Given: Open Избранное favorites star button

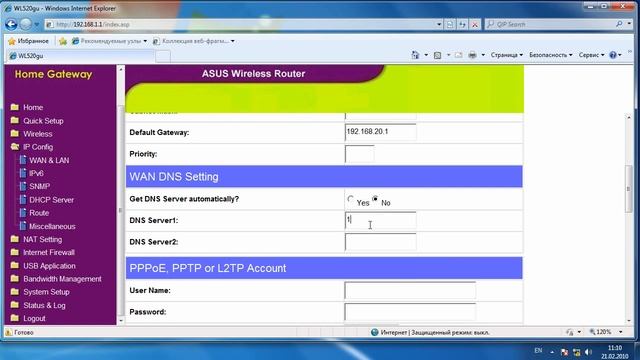Looking at the screenshot, I should (x=28, y=41).
